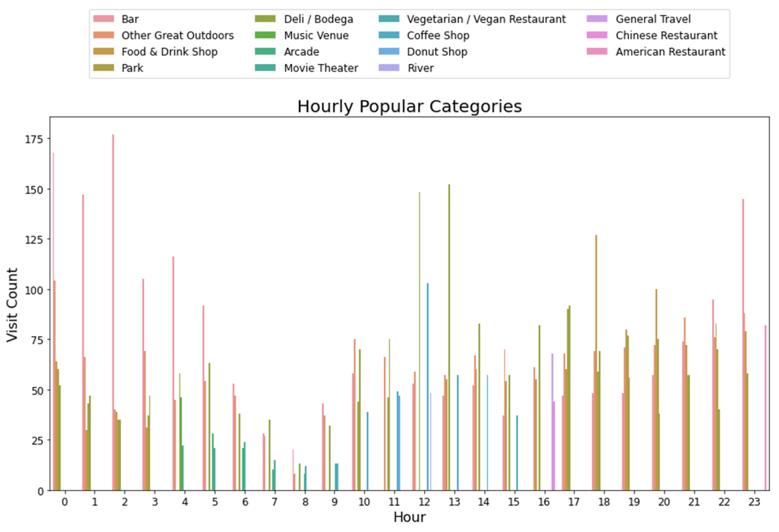This screenshot has height=532, width=779.
Task: Click the Bar legend color swatch
Action: (104, 19)
